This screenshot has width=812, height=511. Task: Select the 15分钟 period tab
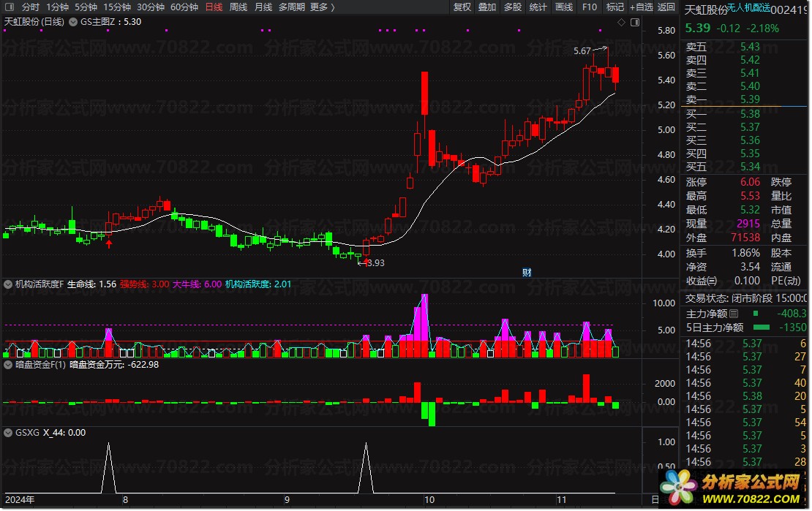(116, 7)
